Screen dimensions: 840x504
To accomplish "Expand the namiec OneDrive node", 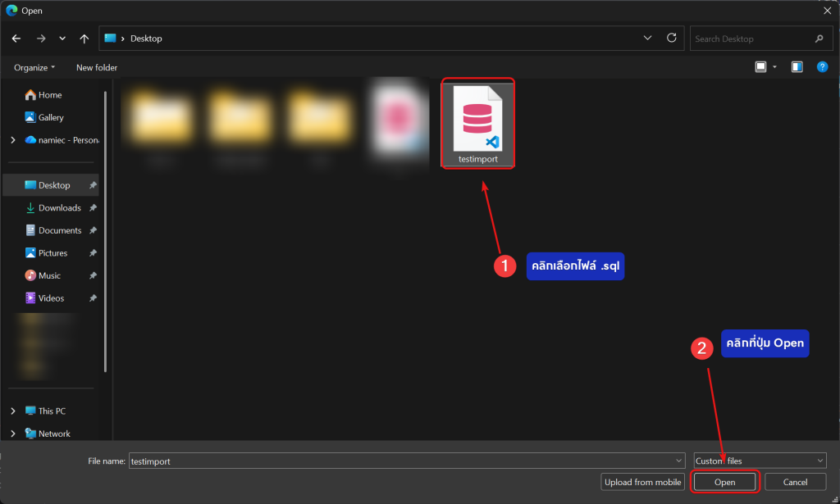I will (13, 140).
